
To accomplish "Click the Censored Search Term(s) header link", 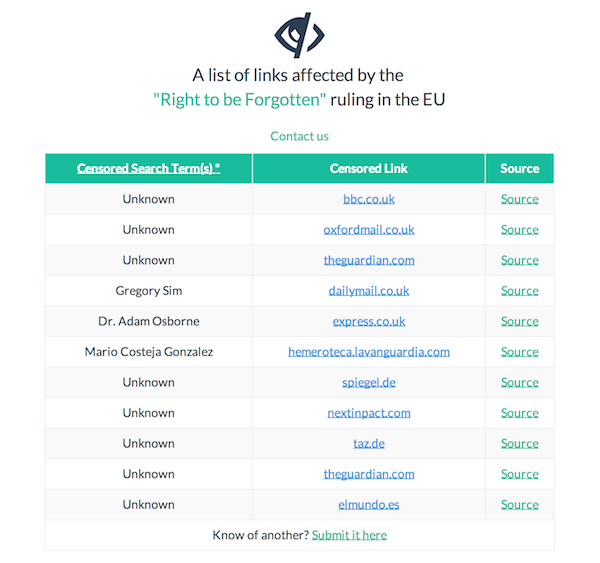I will (x=148, y=168).
